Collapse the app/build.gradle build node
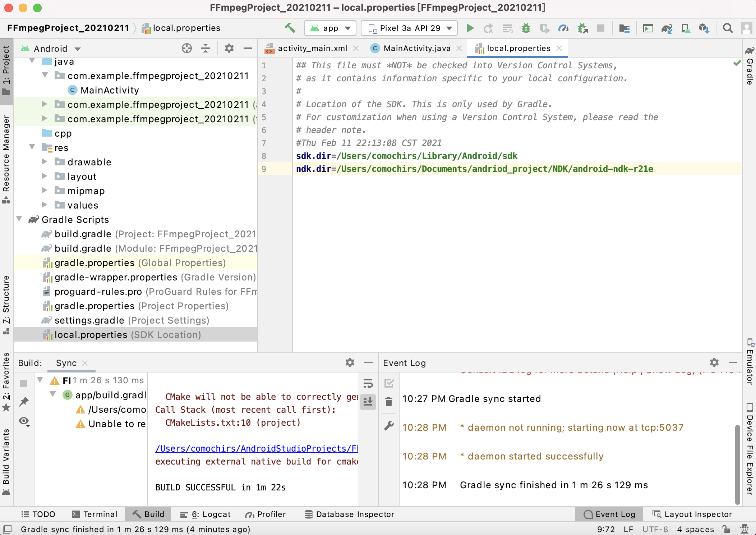This screenshot has width=756, height=535. click(53, 395)
